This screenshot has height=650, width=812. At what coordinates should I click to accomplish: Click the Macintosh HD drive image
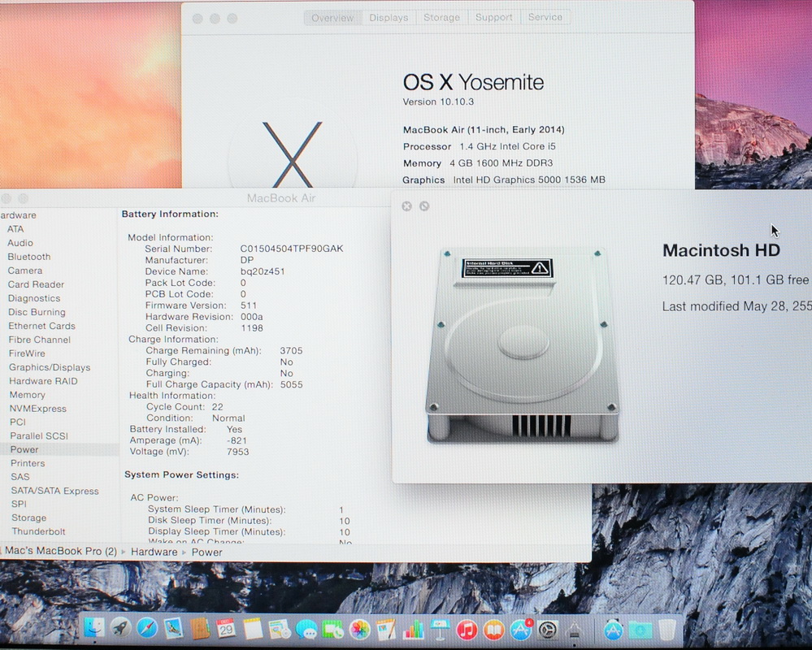(523, 345)
